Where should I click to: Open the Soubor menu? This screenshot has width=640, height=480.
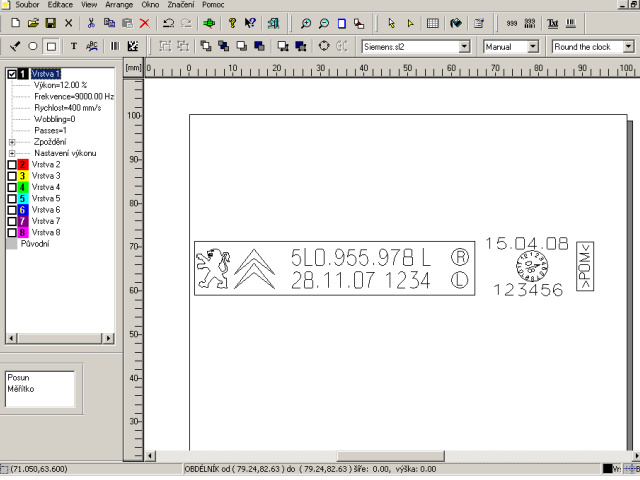[27, 5]
